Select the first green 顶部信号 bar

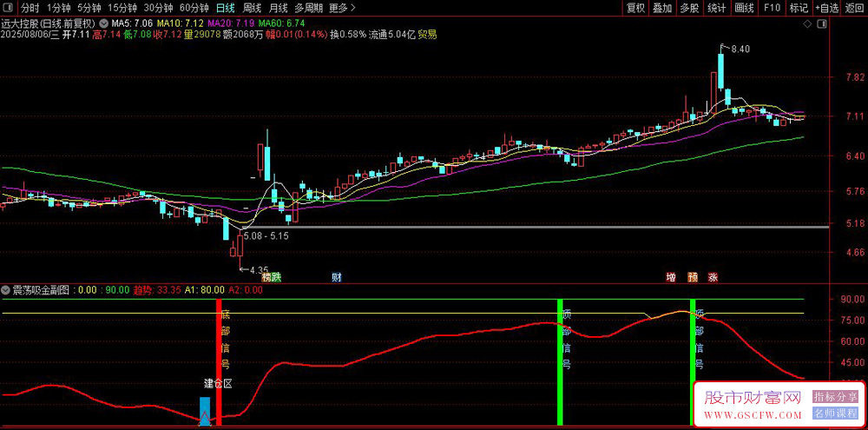point(560,362)
